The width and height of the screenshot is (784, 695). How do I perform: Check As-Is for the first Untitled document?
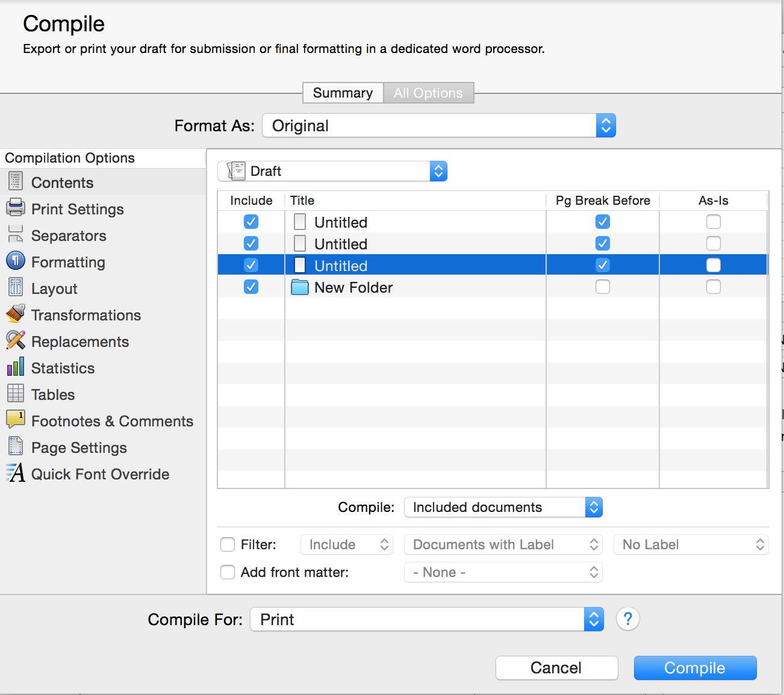713,222
